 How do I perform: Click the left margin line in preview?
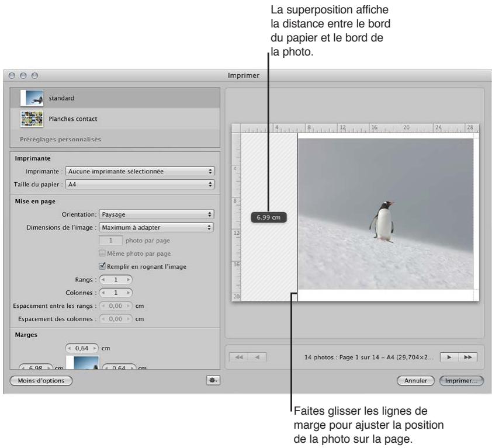point(297,217)
